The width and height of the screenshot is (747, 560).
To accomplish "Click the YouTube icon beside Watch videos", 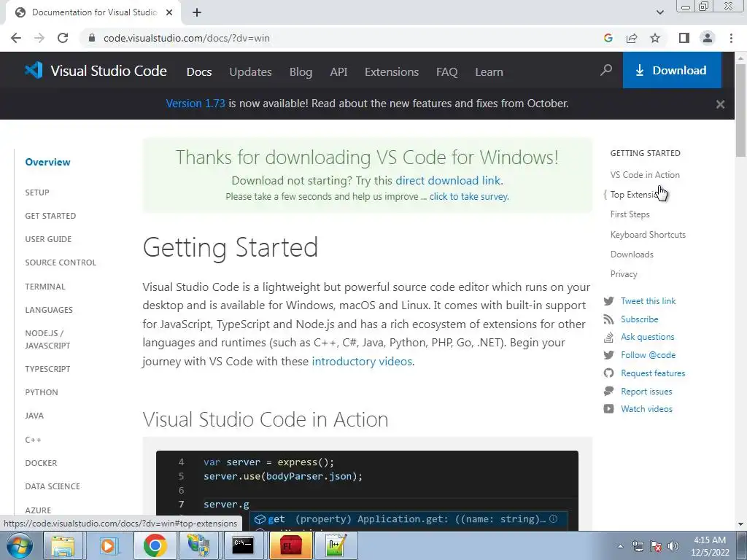I will [608, 408].
